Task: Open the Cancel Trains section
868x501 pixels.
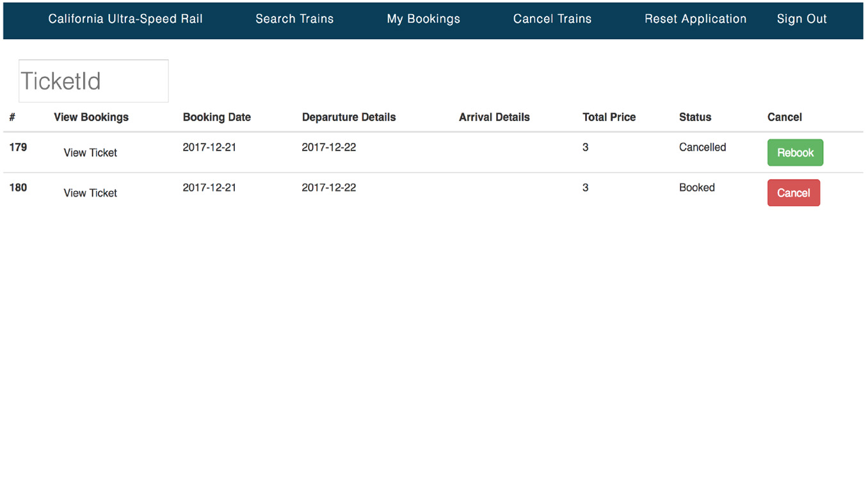Action: pos(552,19)
